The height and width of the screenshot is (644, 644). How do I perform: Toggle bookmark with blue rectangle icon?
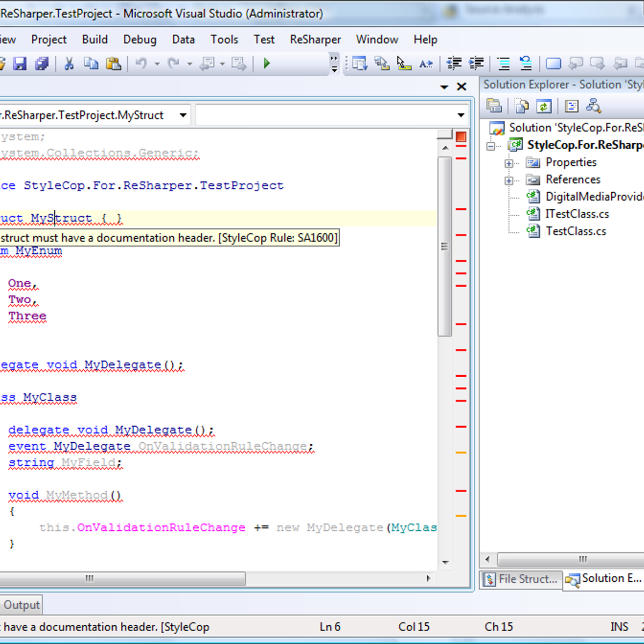(553, 64)
